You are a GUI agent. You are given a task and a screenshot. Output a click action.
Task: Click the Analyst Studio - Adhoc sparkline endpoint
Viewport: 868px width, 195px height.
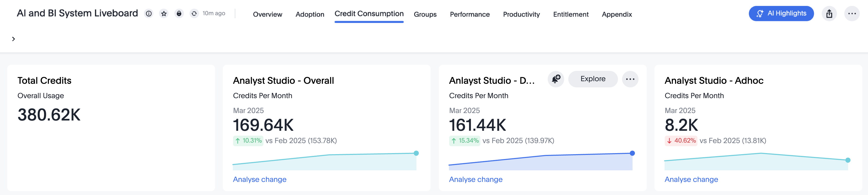(x=848, y=160)
